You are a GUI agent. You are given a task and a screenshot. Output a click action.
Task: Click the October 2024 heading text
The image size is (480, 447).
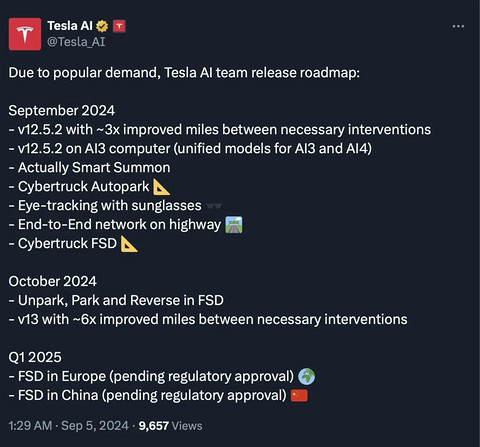coord(53,282)
